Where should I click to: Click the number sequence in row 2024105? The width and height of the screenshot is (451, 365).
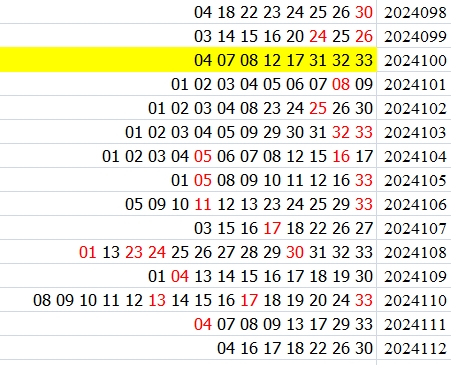(272, 180)
